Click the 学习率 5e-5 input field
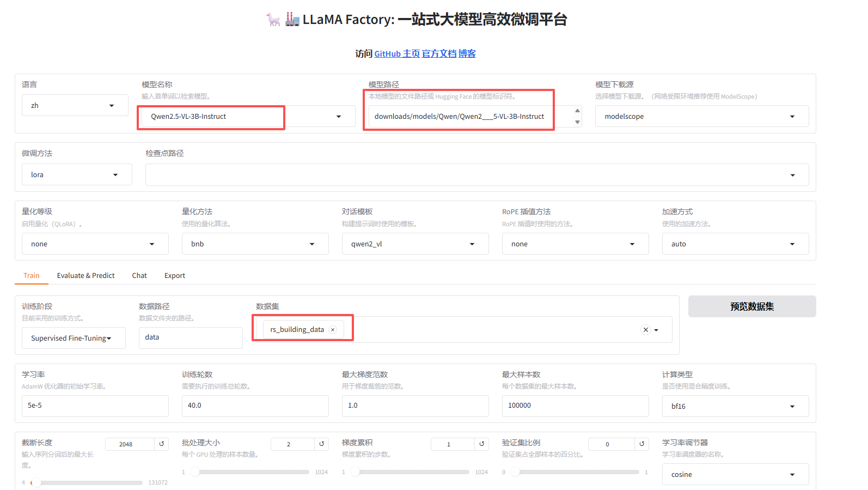This screenshot has height=490, width=868. 95,406
